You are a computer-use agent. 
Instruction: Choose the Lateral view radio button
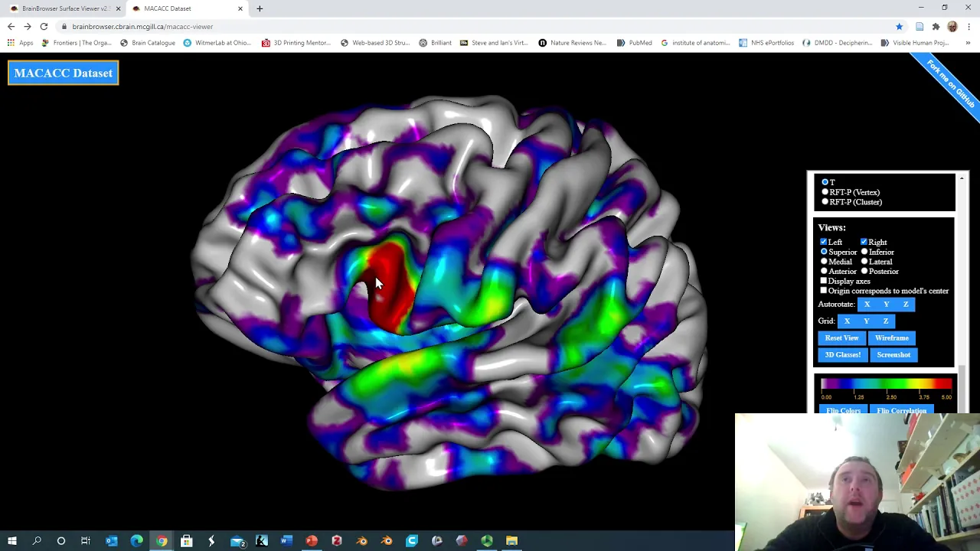tap(864, 262)
